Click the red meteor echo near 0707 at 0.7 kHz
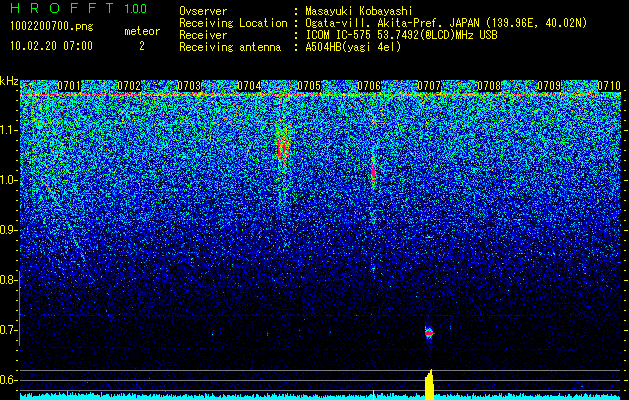The width and height of the screenshot is (629, 400). [429, 333]
